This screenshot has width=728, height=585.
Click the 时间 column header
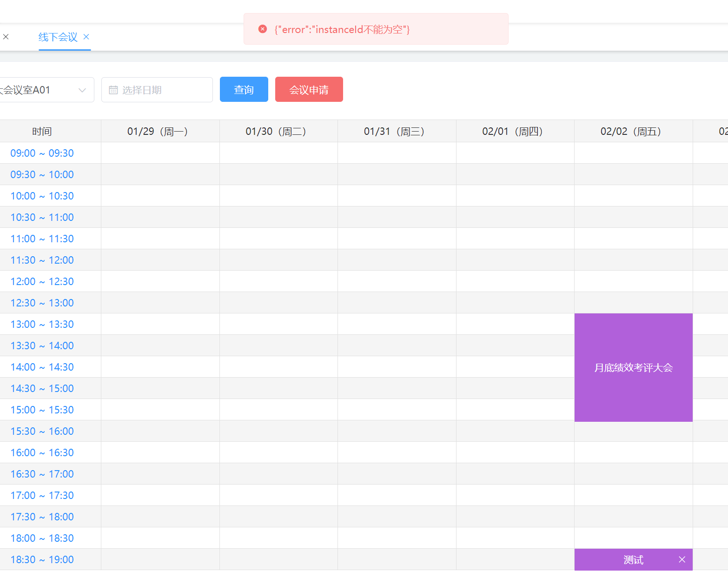pos(42,132)
